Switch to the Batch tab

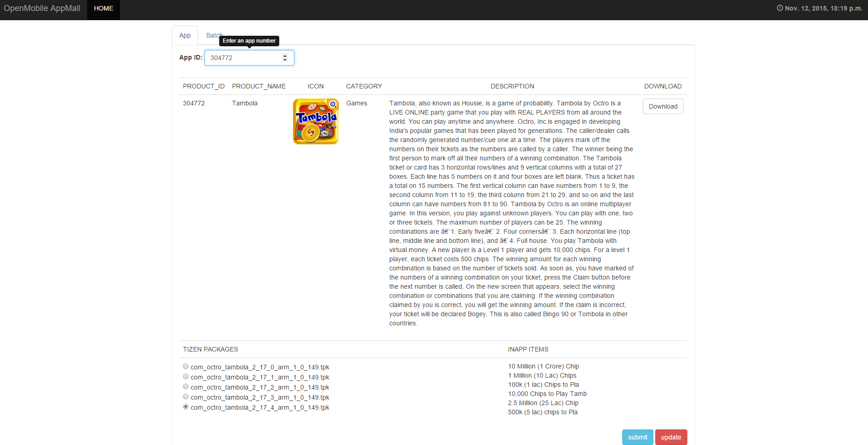pos(214,35)
